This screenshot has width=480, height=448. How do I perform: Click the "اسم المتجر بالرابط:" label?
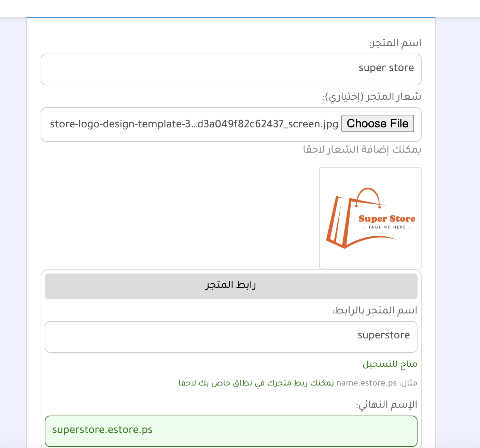375,310
